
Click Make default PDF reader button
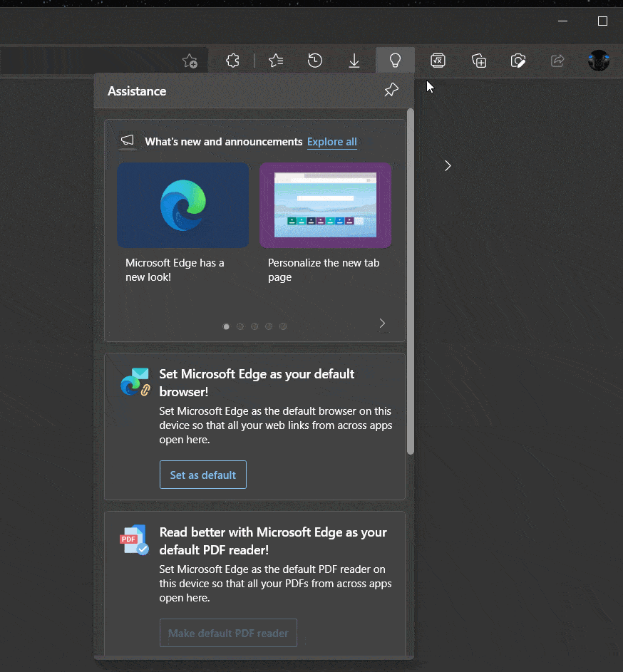(x=228, y=633)
